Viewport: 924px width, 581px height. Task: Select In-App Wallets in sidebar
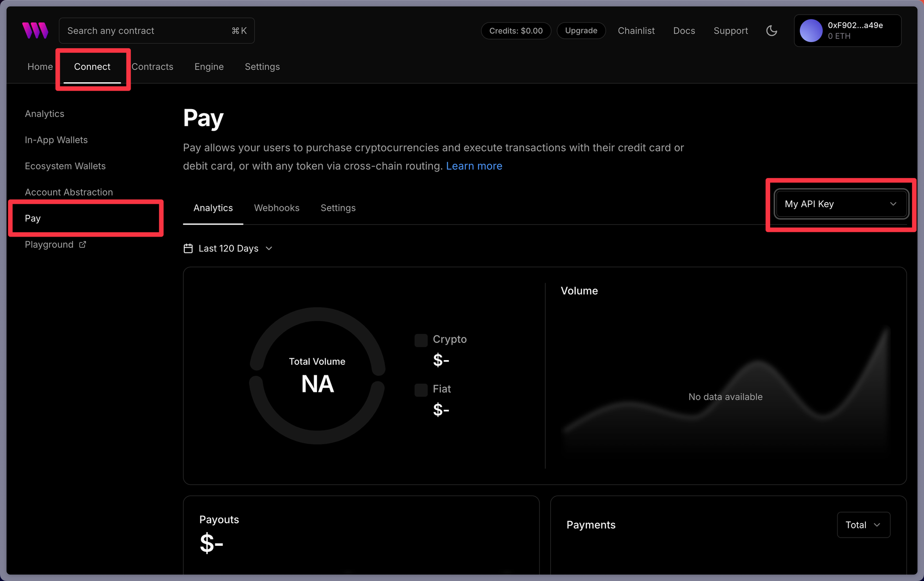[x=56, y=140]
